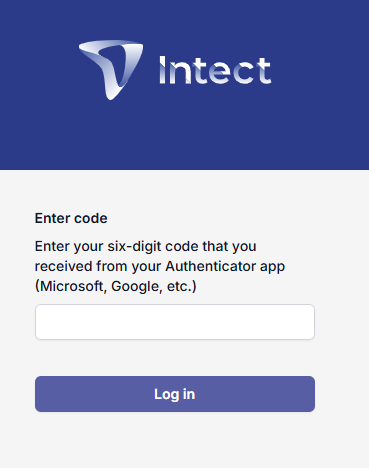Click the '(Microsoft, Google, etc.)' text line
369x468 pixels.
point(116,286)
